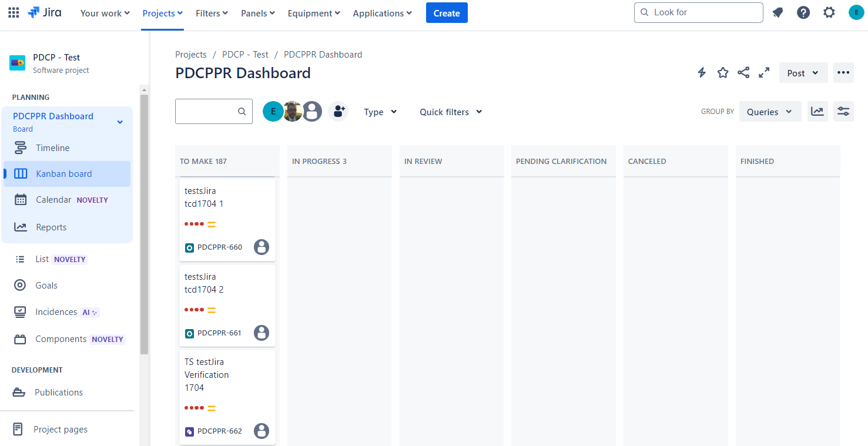Switch to the Kanban board
868x446 pixels.
click(x=63, y=173)
